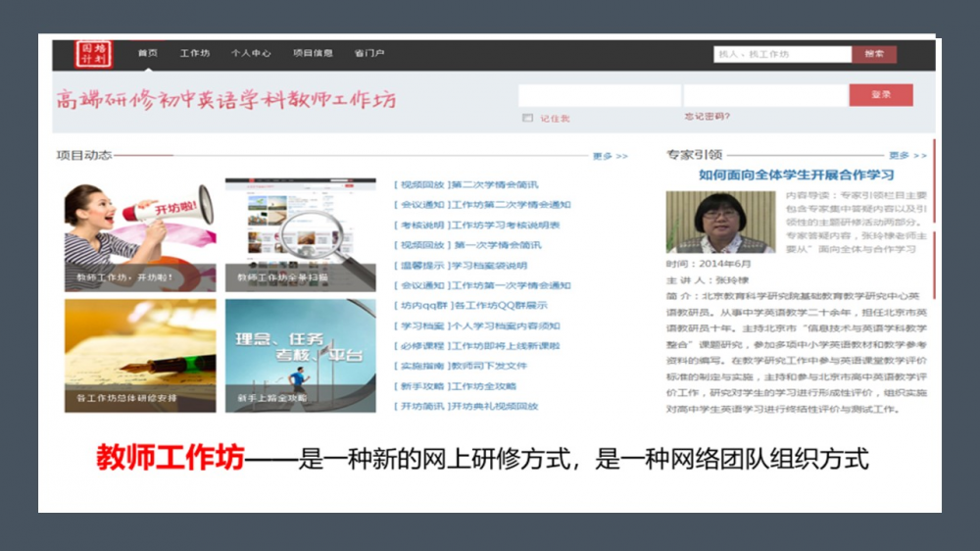Screen dimensions: 980x551
Task: Click the 找人、找工作坊 search field
Action: tap(782, 55)
